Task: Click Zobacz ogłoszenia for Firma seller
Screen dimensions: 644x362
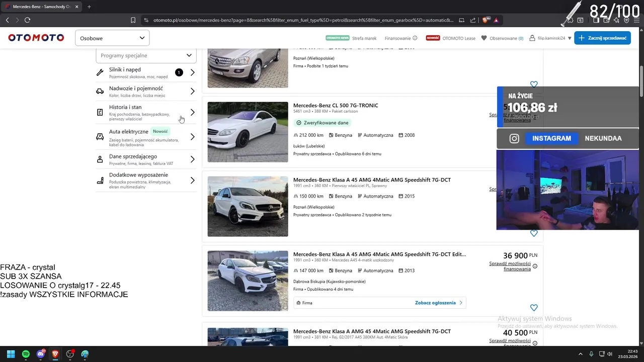Action: coord(438,303)
